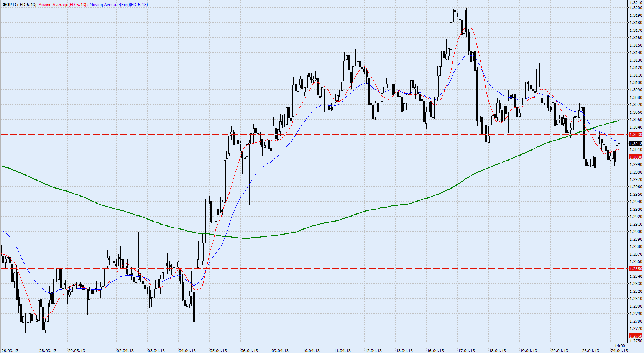Click the 04.04.13 date label
The width and height of the screenshot is (644, 353).
[187, 350]
